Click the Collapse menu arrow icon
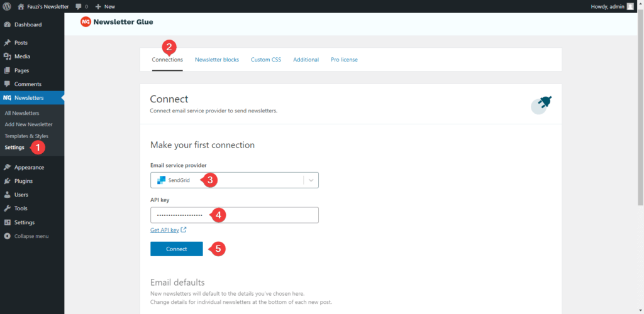 (x=7, y=236)
